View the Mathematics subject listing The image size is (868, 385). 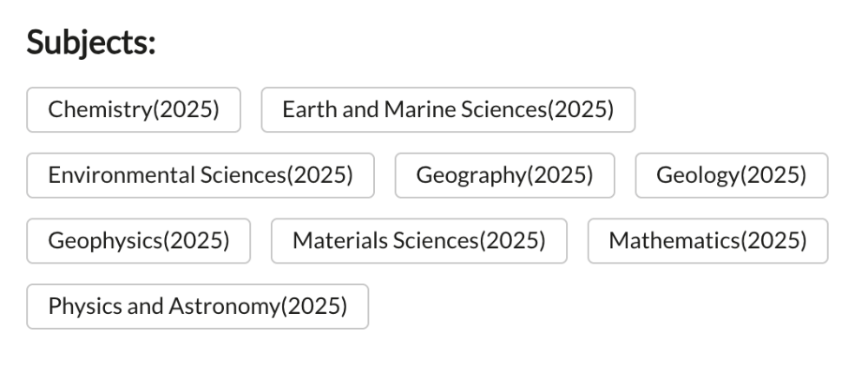pyautogui.click(x=707, y=240)
